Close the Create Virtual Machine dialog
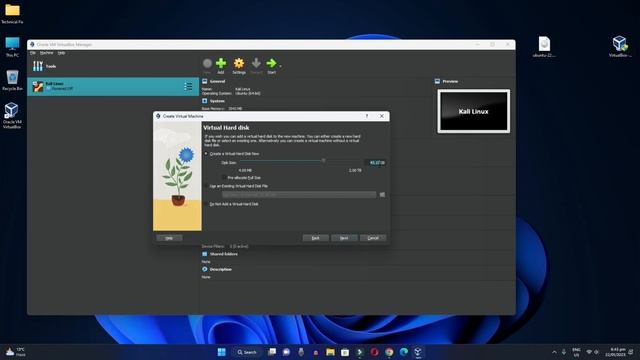640x360 pixels. [382, 116]
